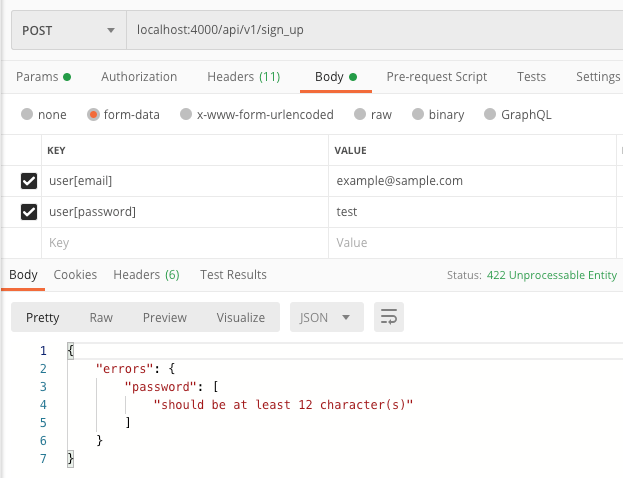Click the test value cell

tap(472, 212)
